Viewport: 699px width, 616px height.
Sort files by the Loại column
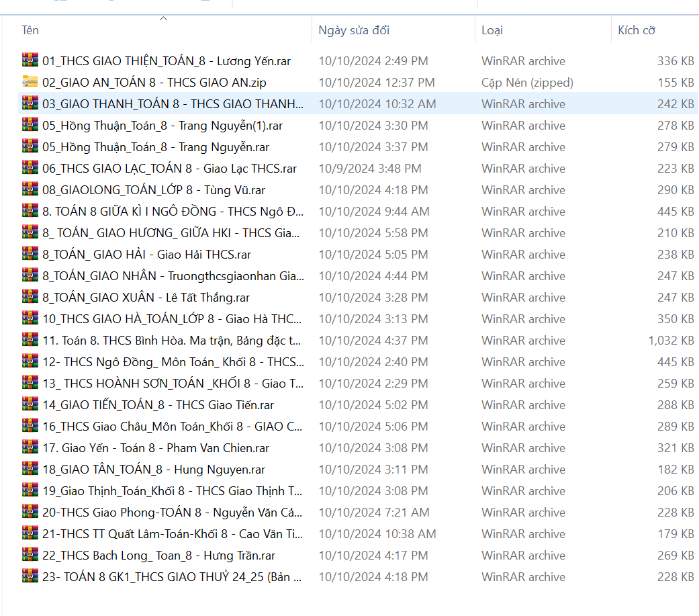pyautogui.click(x=492, y=30)
